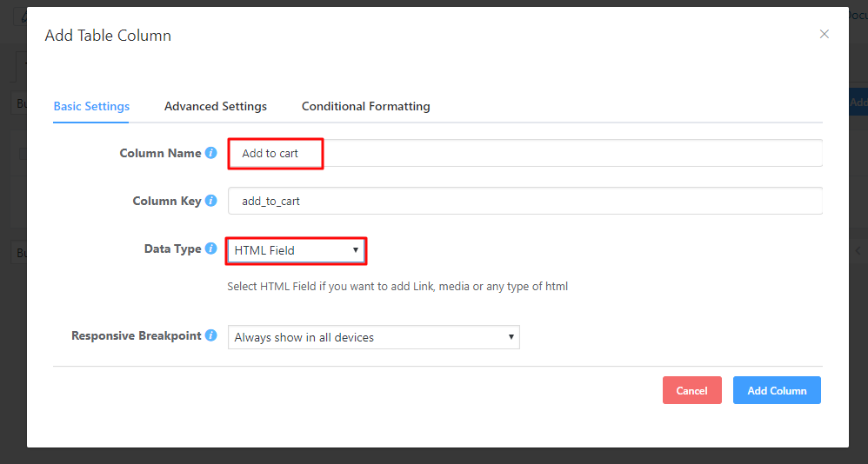
Task: Go to the Conditional Formatting tab
Action: (365, 106)
